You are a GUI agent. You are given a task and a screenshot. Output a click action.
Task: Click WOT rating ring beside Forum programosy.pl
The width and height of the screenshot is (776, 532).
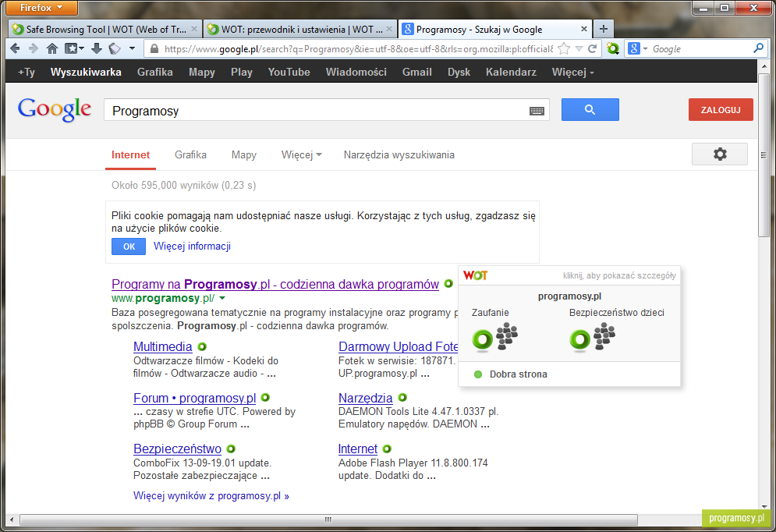pyautogui.click(x=265, y=397)
